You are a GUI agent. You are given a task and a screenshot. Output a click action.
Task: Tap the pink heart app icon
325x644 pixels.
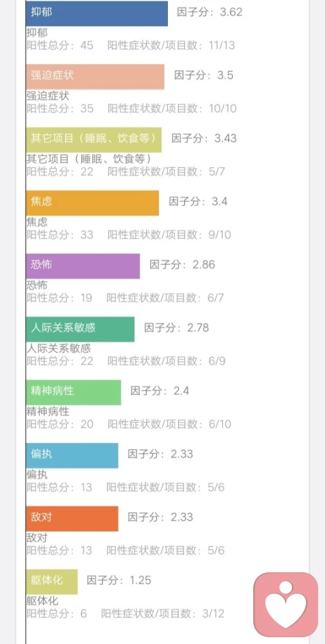[x=286, y=605]
